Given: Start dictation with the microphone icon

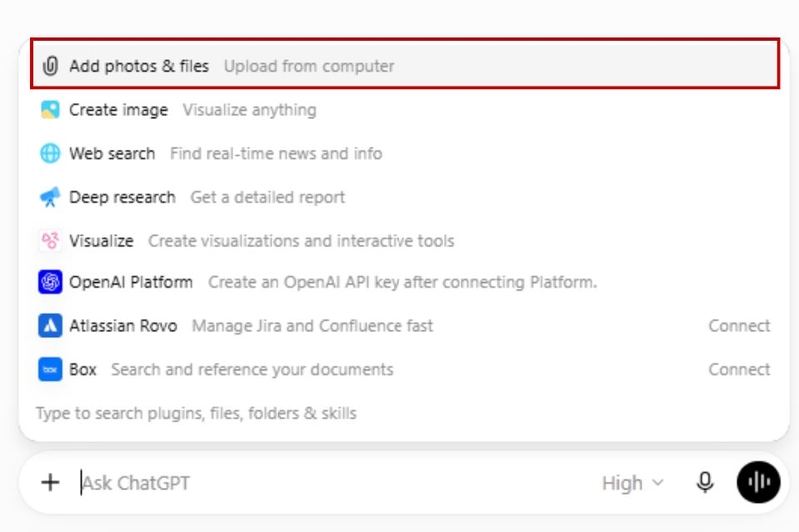Looking at the screenshot, I should pyautogui.click(x=705, y=482).
